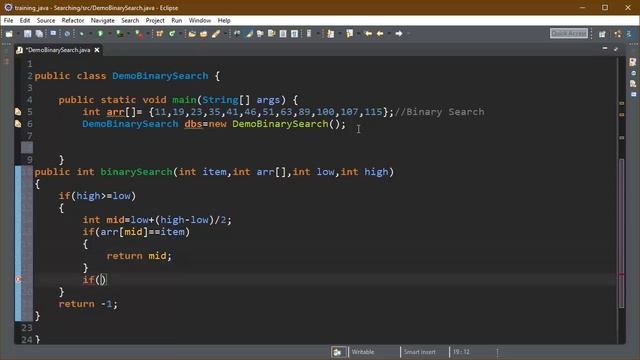640x360 pixels.
Task: Click 'Smart Insert' in the status bar
Action: click(420, 352)
